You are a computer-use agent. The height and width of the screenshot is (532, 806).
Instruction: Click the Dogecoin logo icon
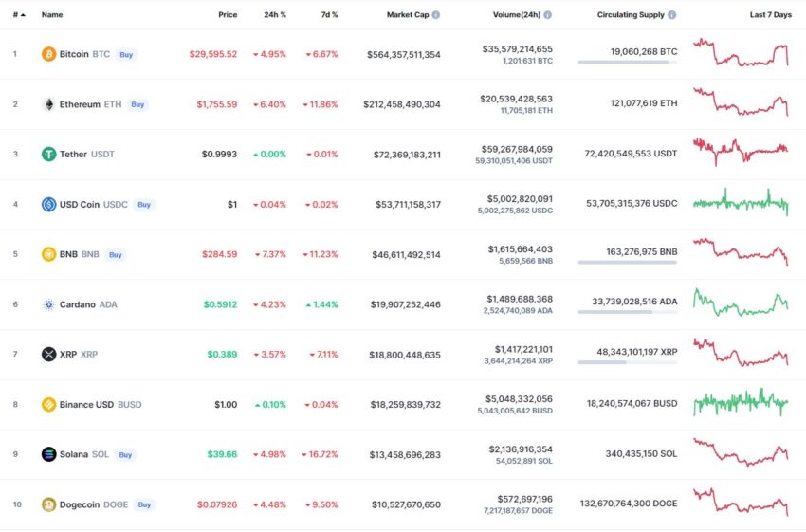pos(48,504)
